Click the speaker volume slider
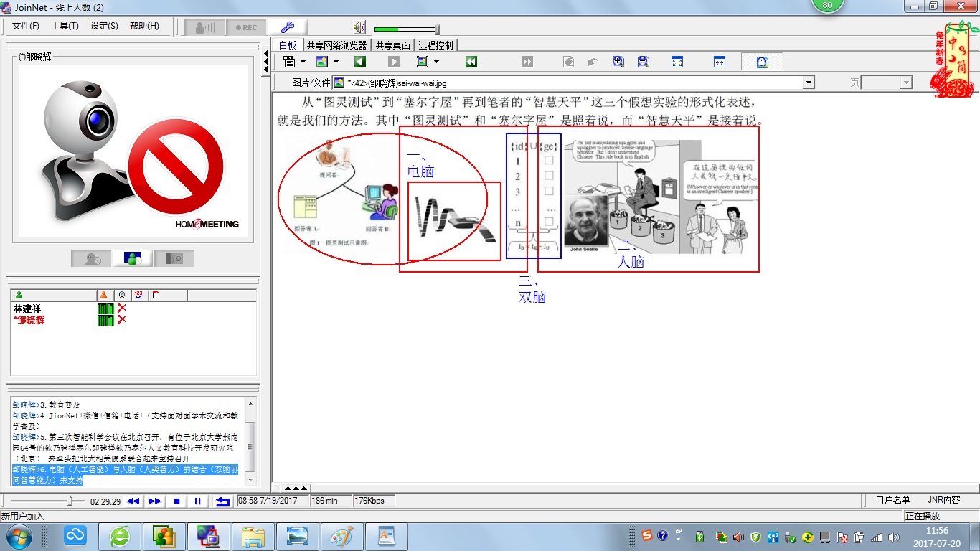Screen dimensions: 980x551 pos(406,29)
